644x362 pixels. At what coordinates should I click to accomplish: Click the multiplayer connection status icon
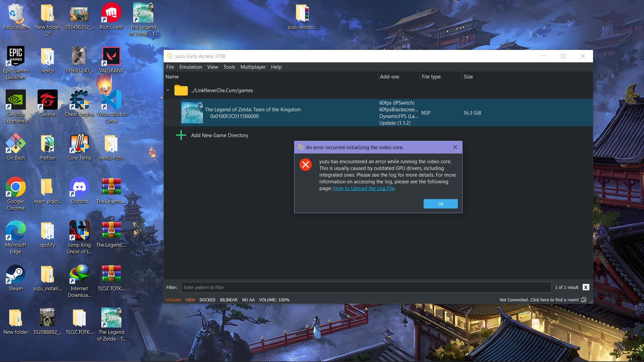pos(584,299)
